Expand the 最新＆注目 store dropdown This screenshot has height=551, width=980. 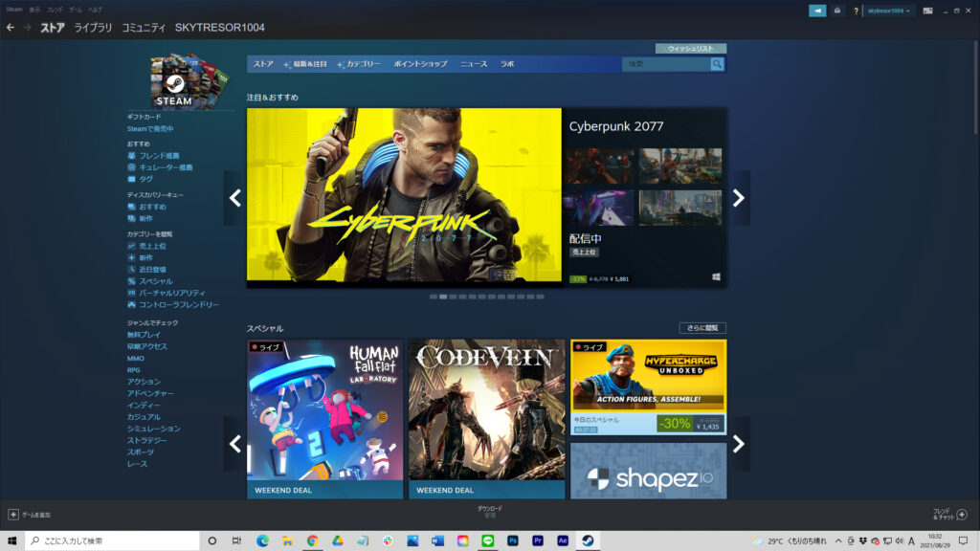[x=305, y=64]
